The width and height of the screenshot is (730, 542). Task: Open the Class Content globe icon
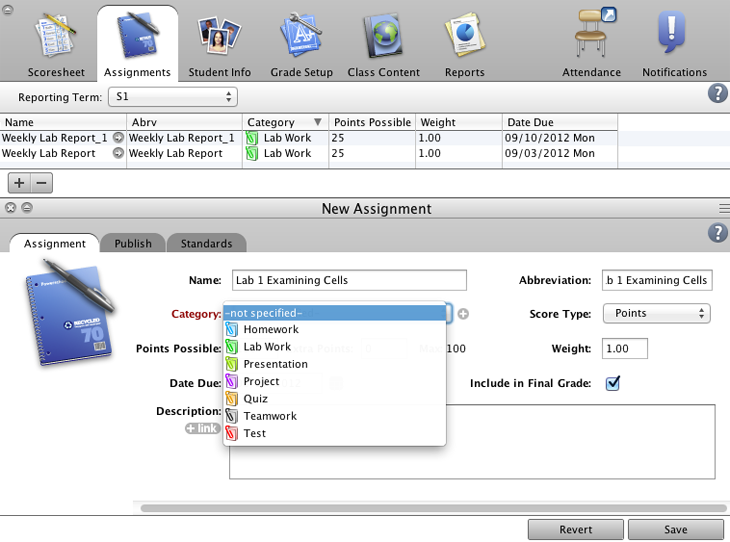click(382, 42)
